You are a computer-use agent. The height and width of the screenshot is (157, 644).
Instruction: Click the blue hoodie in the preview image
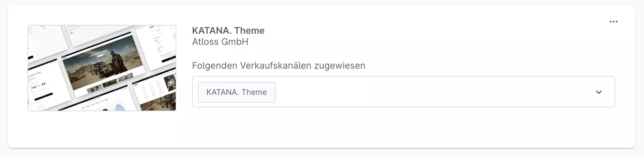point(120,107)
